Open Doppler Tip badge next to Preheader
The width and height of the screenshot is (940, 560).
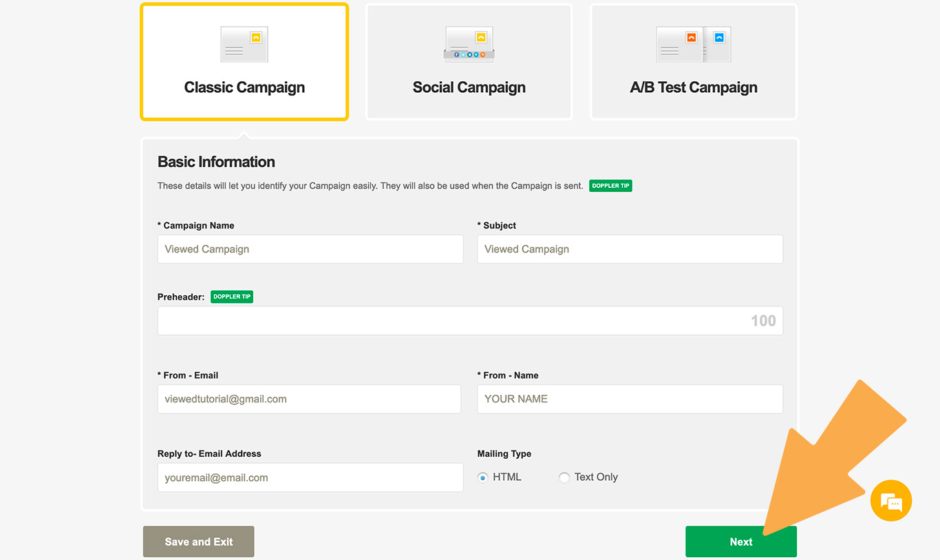click(232, 297)
